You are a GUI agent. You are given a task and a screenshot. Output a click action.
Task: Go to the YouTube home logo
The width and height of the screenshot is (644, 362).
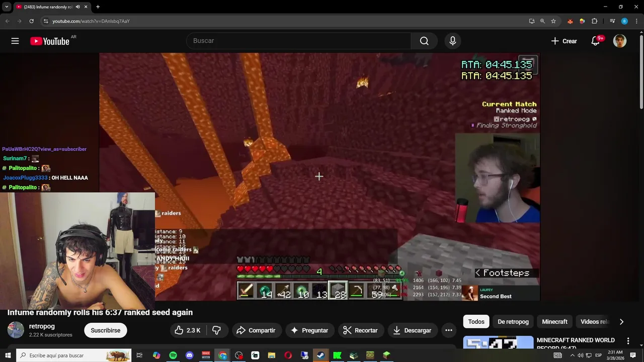pos(49,41)
